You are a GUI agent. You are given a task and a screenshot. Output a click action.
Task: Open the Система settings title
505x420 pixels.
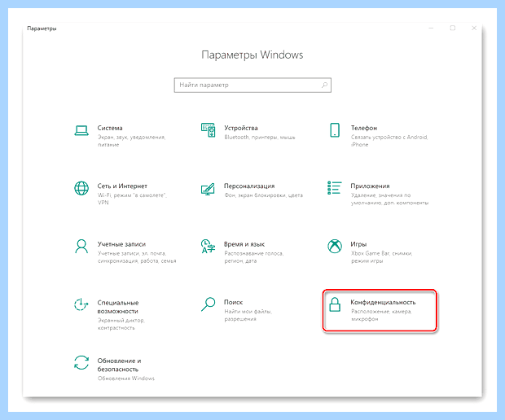tap(110, 128)
